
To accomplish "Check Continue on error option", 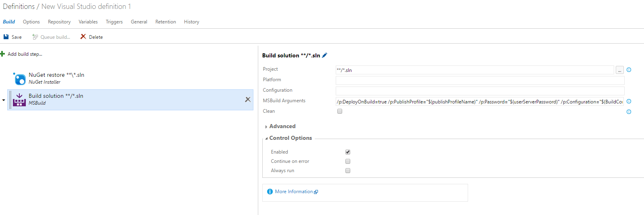I will [348, 161].
